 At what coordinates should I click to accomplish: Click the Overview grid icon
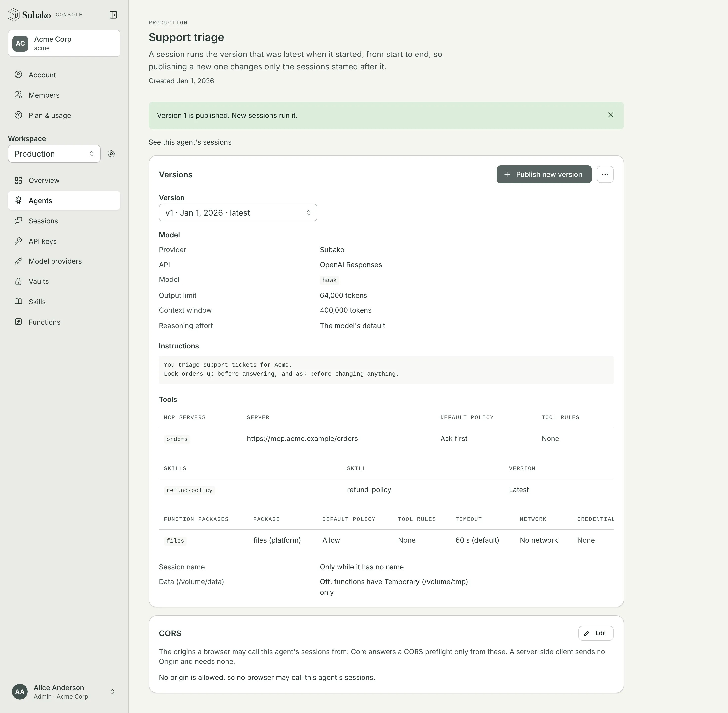click(18, 181)
